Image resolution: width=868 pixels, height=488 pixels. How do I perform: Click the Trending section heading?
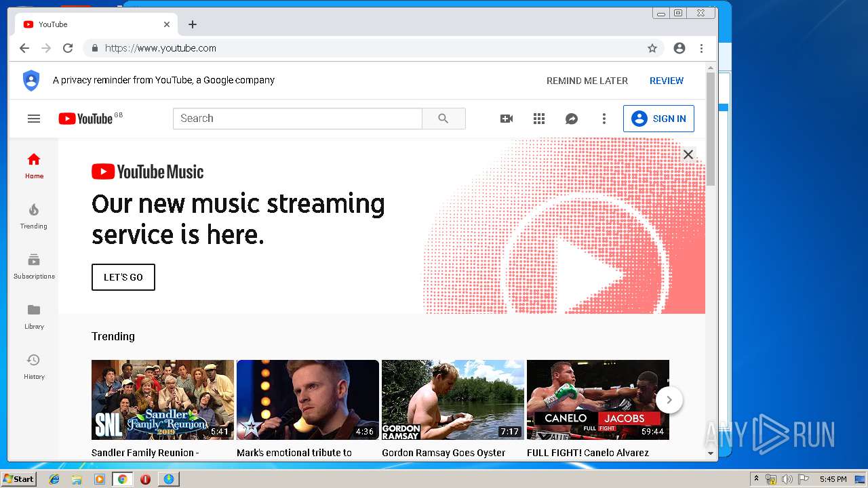click(x=113, y=336)
